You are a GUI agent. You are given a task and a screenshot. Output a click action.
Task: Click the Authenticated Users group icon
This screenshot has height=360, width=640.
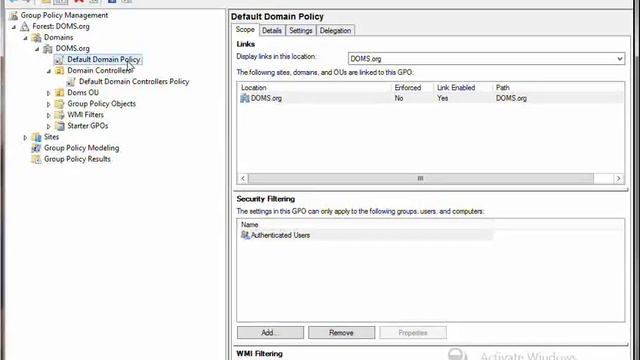coord(245,235)
